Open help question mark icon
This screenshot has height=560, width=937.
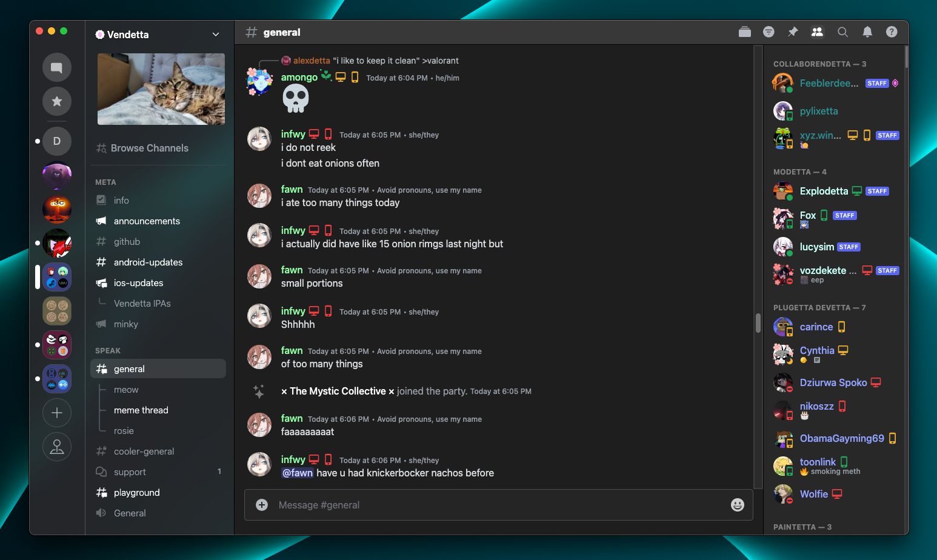point(892,32)
